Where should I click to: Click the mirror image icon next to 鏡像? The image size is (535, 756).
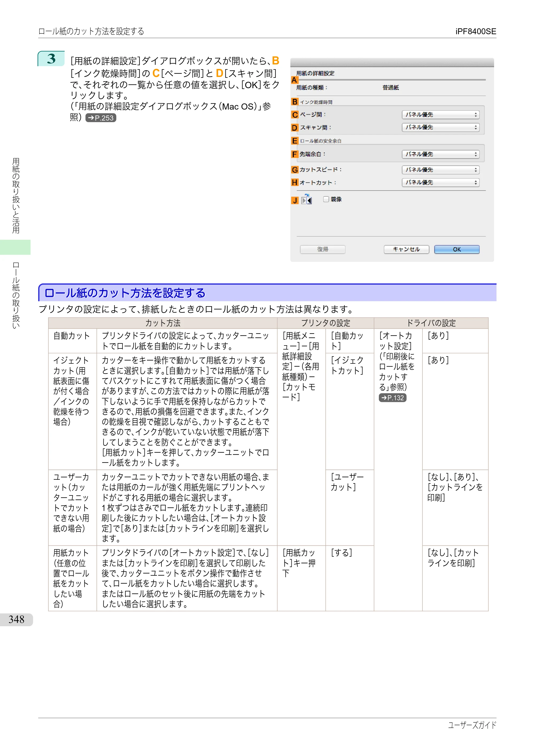[306, 200]
